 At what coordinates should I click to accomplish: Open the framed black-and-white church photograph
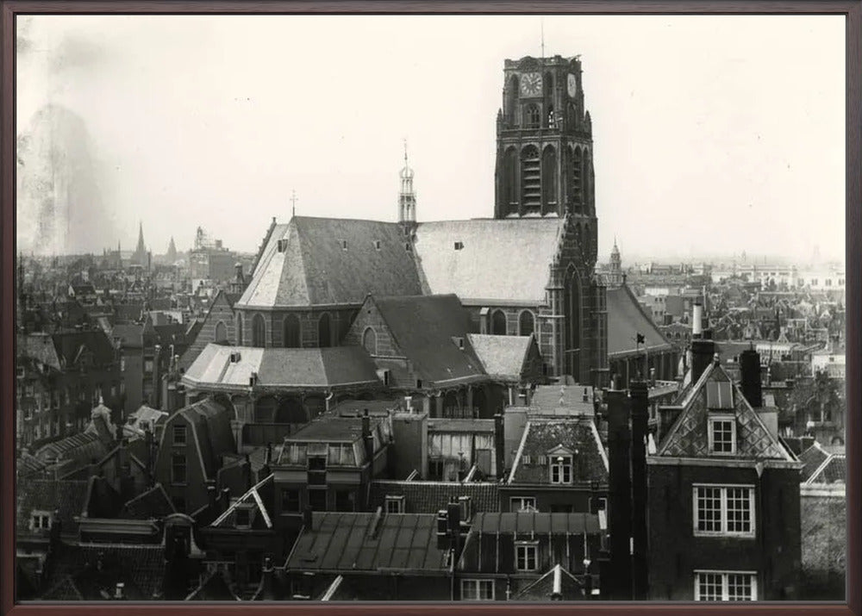431,308
